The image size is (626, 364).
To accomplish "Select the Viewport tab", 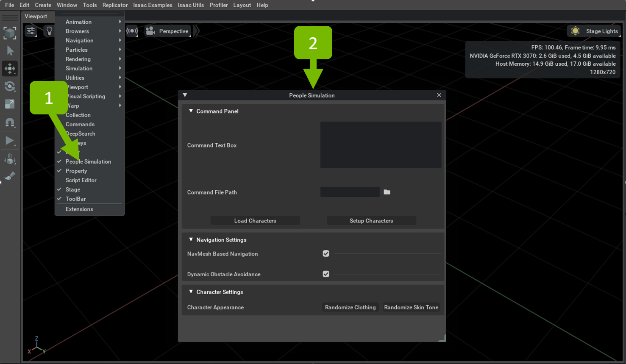I will click(36, 16).
